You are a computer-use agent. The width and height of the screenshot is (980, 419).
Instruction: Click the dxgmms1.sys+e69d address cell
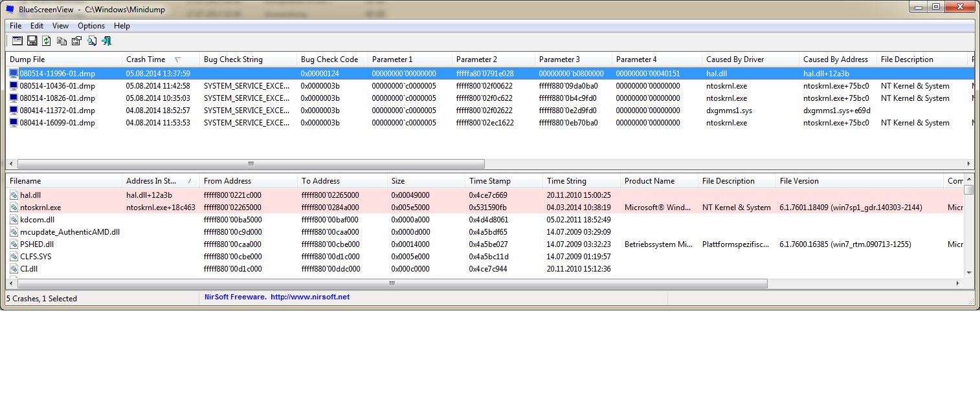(837, 111)
